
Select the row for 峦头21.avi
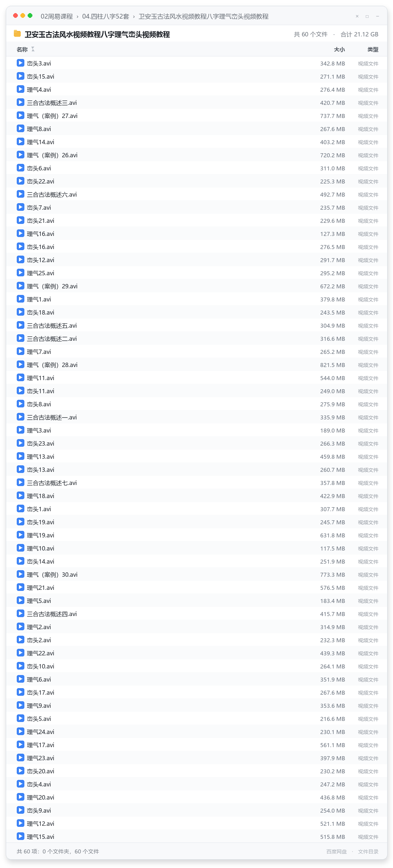coord(196,221)
